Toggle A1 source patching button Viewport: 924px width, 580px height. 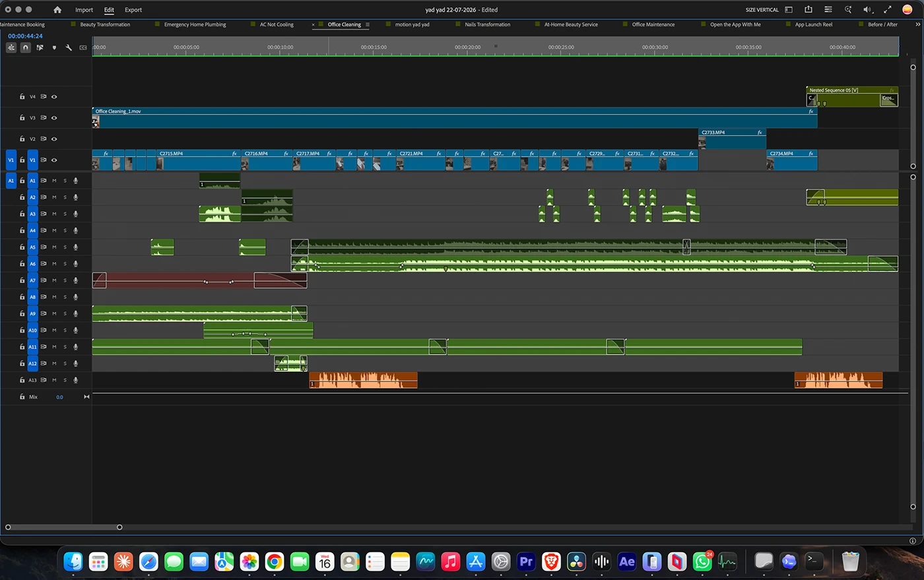pos(11,181)
